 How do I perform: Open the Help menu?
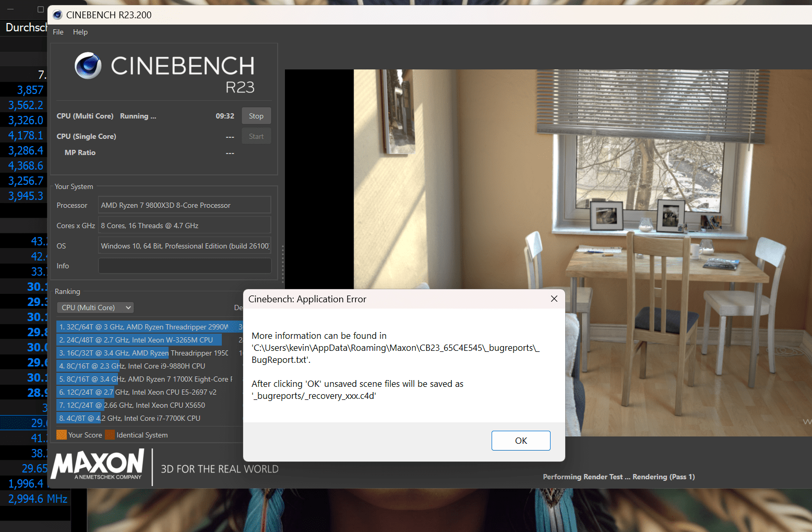click(x=80, y=32)
